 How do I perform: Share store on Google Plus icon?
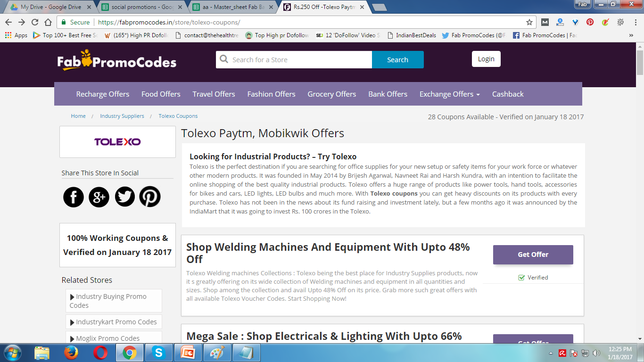point(99,197)
